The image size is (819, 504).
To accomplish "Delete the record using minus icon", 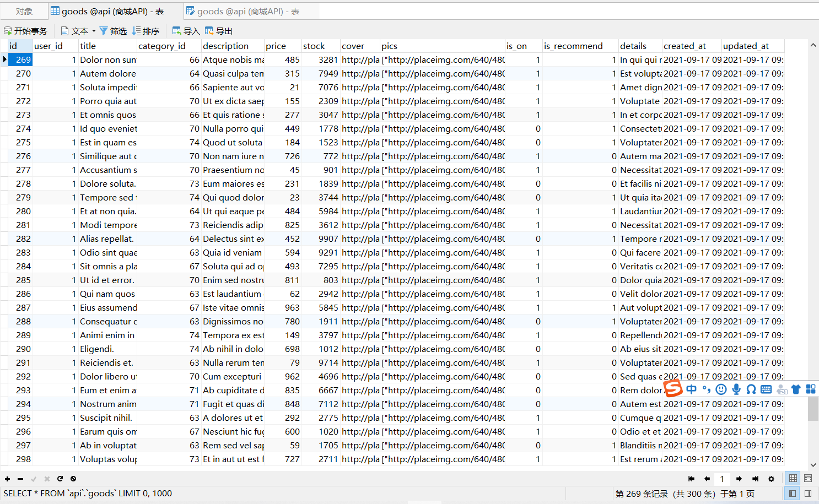I will [20, 479].
